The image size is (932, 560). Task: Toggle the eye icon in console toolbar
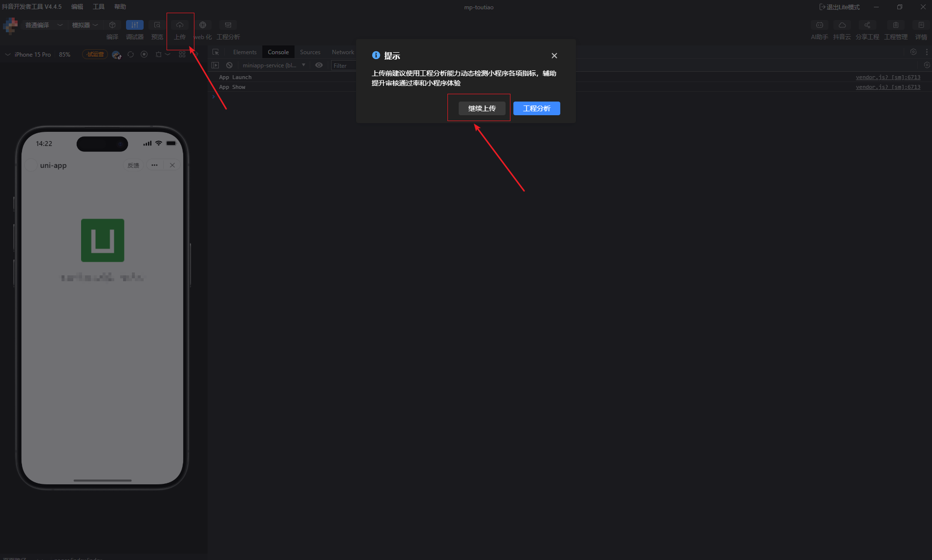(319, 65)
